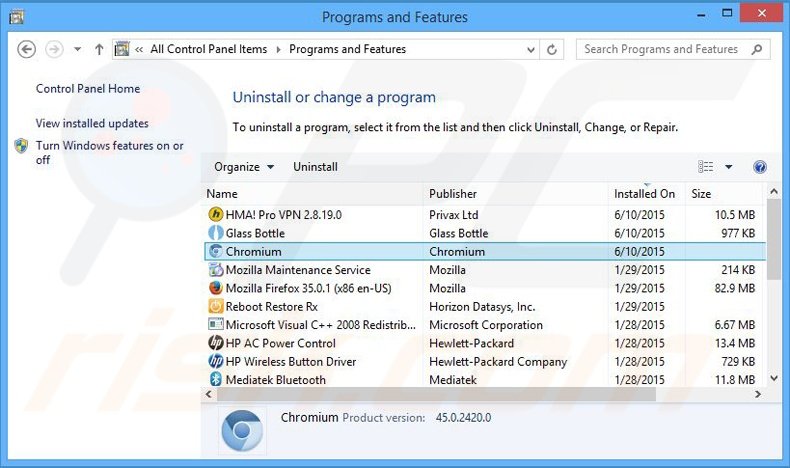Select the Mediatek Bluetooth name
This screenshot has width=790, height=468.
(x=276, y=380)
